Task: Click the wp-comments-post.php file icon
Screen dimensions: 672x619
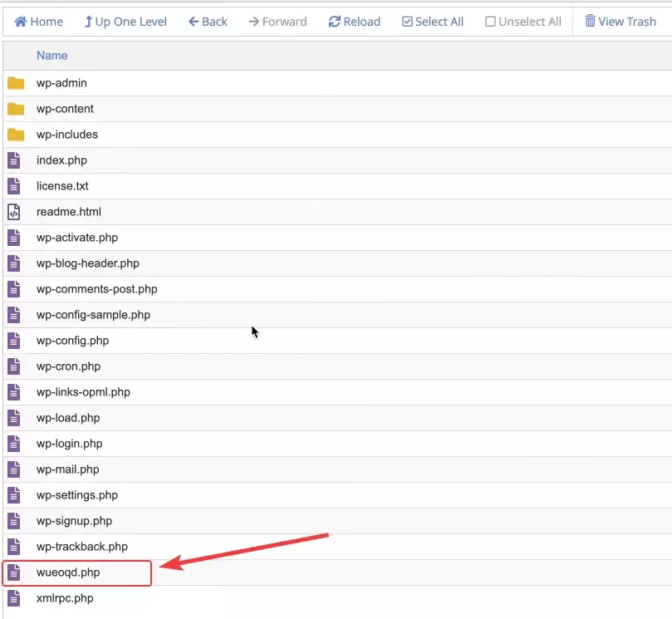Action: (14, 289)
